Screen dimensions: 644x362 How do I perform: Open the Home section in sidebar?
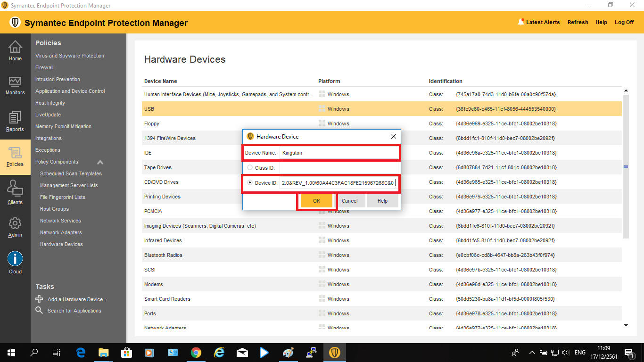[x=15, y=50]
